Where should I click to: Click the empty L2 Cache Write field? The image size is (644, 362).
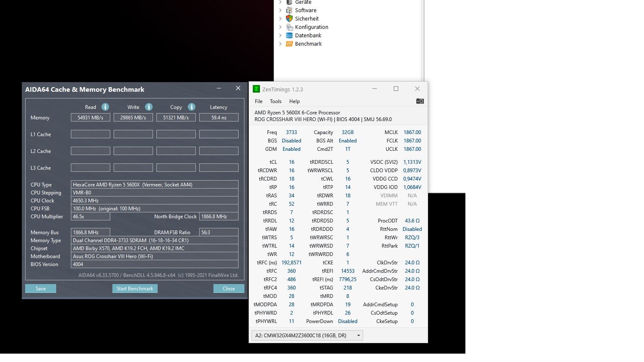133,151
